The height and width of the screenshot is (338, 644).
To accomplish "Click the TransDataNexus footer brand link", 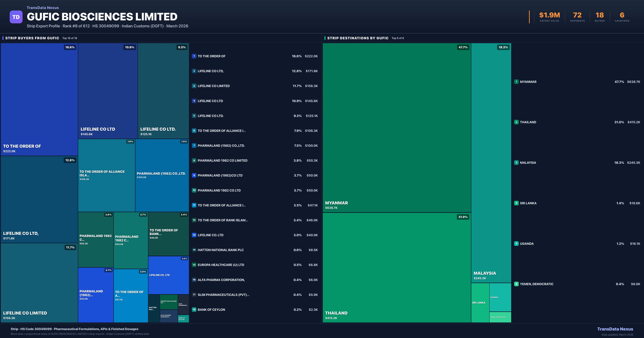I will tap(615, 329).
